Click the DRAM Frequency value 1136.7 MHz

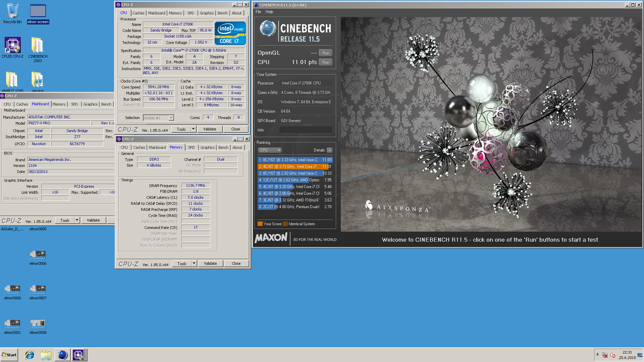point(196,185)
